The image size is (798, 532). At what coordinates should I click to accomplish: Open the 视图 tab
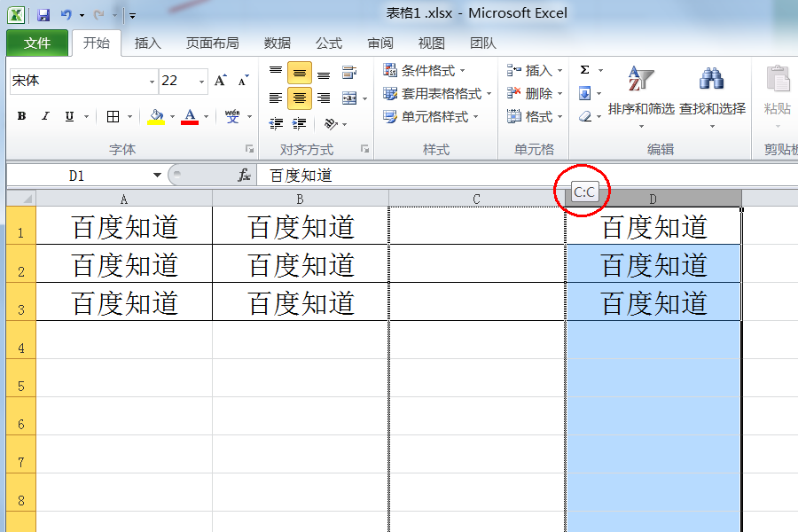pos(432,43)
